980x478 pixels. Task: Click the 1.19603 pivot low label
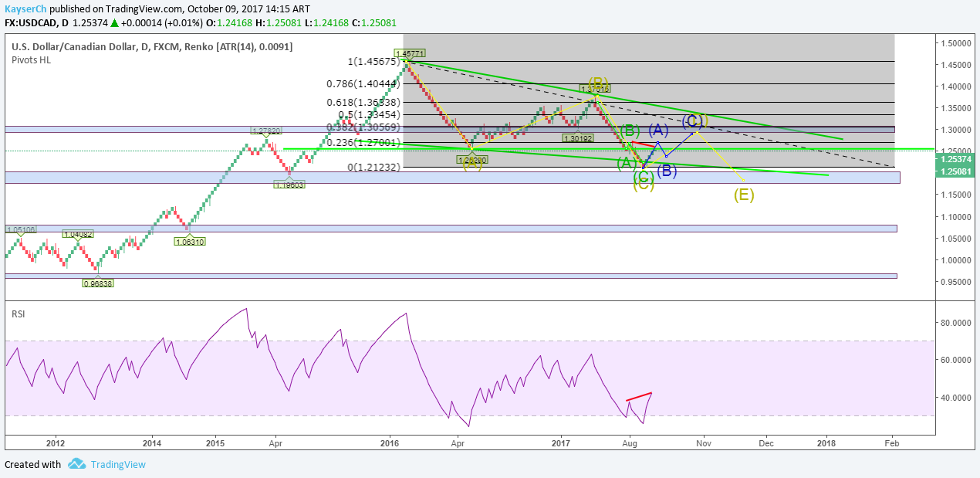(289, 184)
